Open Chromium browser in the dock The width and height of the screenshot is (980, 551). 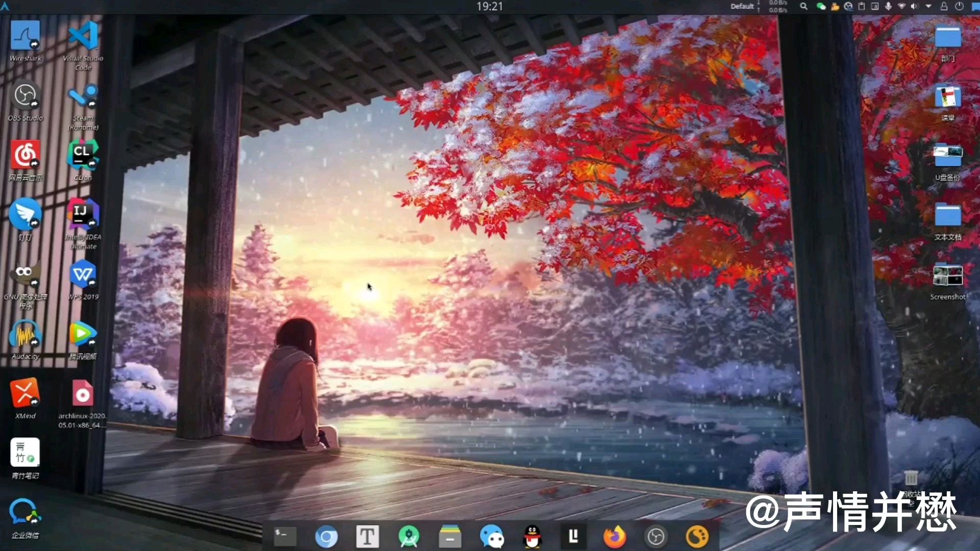click(326, 537)
